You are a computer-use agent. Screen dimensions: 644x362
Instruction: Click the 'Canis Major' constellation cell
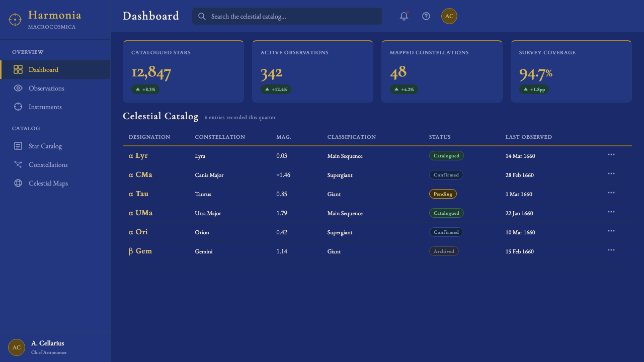pyautogui.click(x=209, y=175)
